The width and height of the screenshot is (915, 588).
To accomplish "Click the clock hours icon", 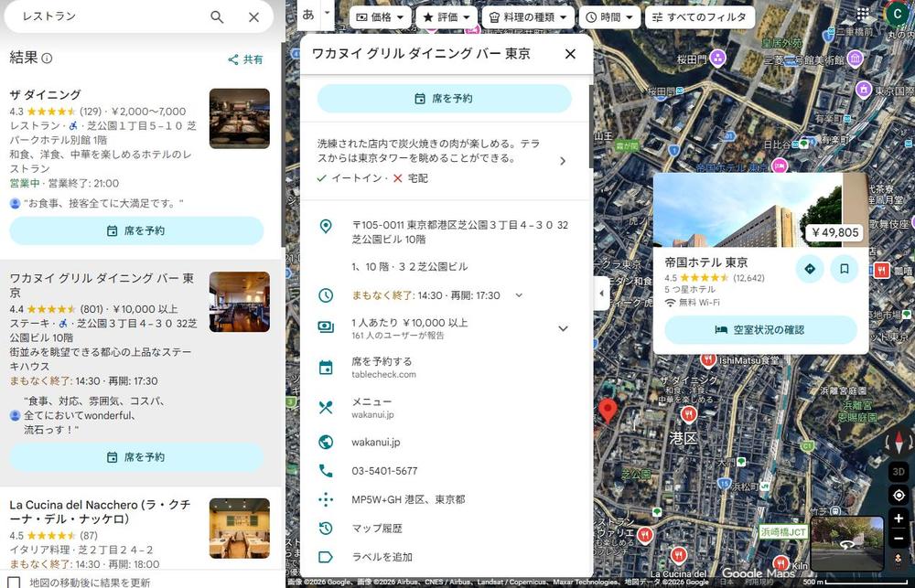I will tap(326, 295).
